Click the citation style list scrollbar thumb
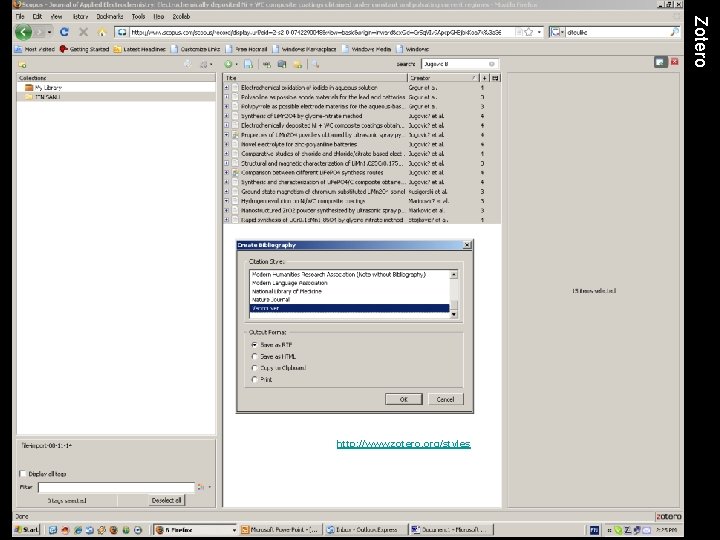 click(454, 304)
